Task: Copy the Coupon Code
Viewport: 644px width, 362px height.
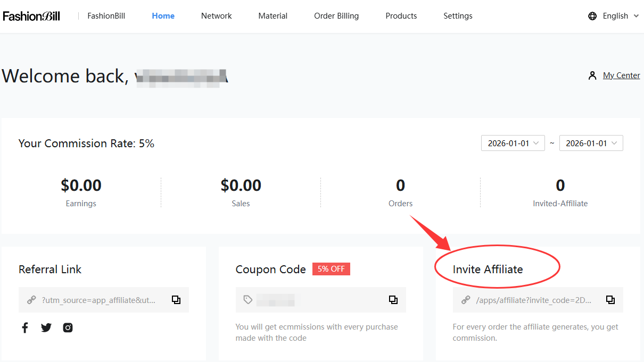Action: (393, 300)
